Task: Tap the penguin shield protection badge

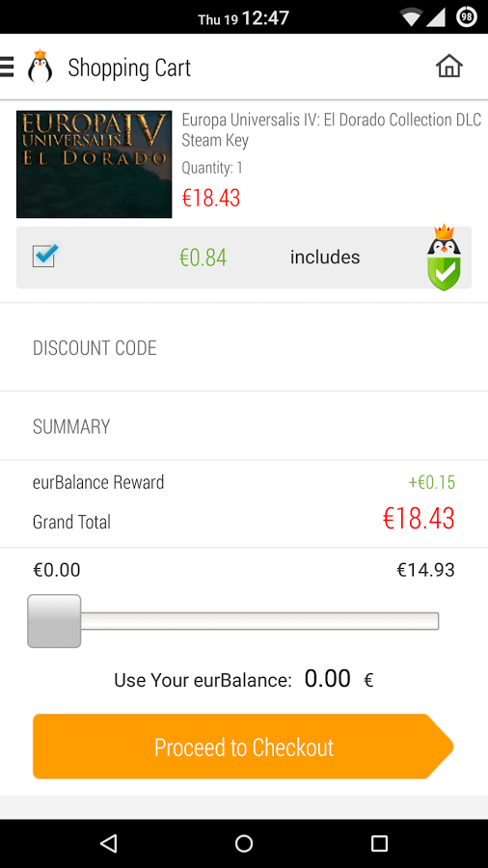Action: (444, 258)
